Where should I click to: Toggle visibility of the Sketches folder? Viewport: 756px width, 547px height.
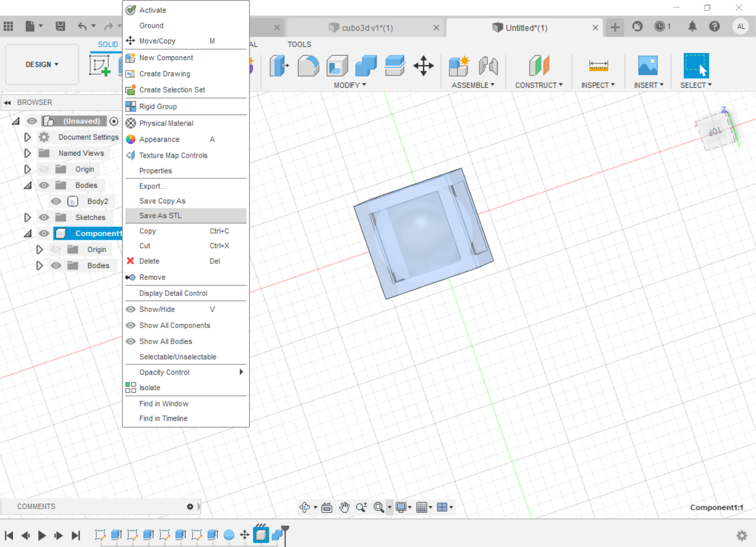pos(44,217)
